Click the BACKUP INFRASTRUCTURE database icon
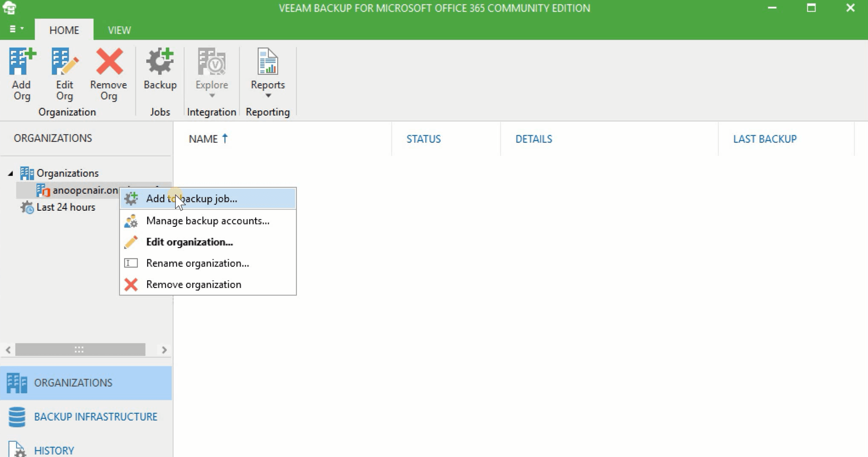868x457 pixels. pos(17,417)
